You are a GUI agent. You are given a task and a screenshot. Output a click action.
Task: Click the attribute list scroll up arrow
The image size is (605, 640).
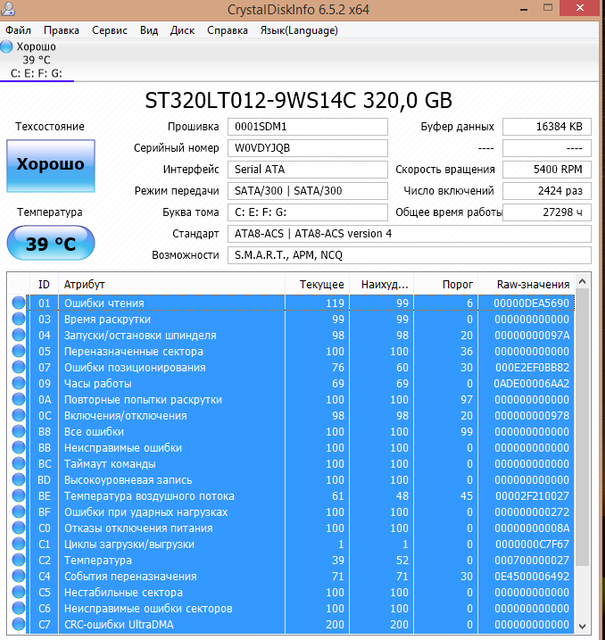(x=583, y=281)
